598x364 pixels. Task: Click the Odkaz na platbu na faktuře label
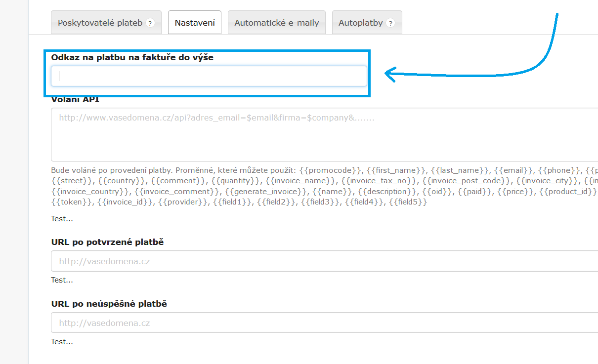click(132, 57)
